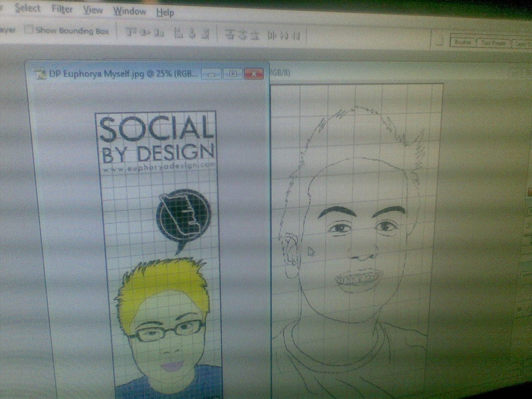Click the Align left edges icon
Image resolution: width=532 pixels, height=399 pixels.
pyautogui.click(x=179, y=34)
